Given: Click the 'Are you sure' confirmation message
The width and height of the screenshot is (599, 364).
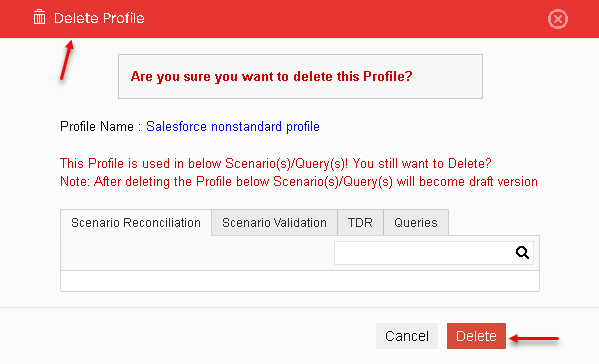Looking at the screenshot, I should pyautogui.click(x=272, y=76).
